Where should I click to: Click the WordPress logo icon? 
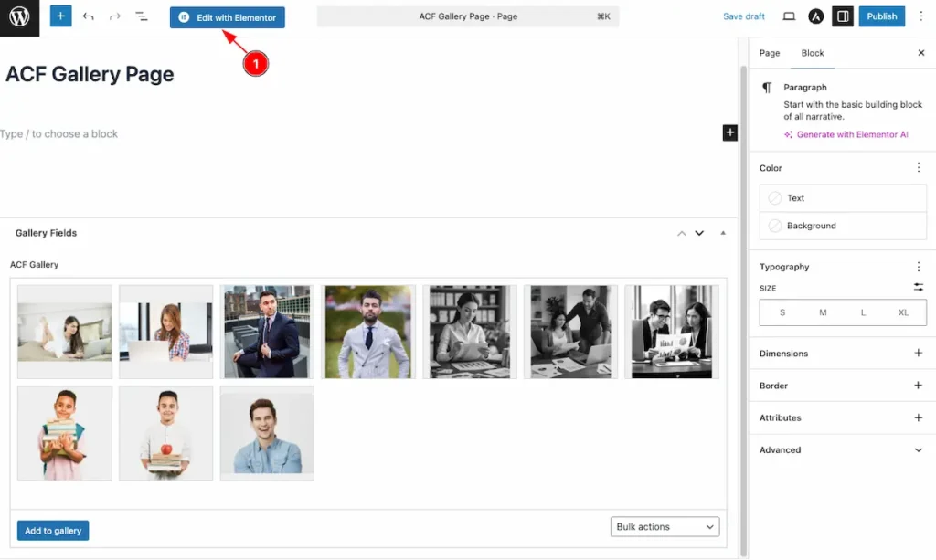click(19, 17)
